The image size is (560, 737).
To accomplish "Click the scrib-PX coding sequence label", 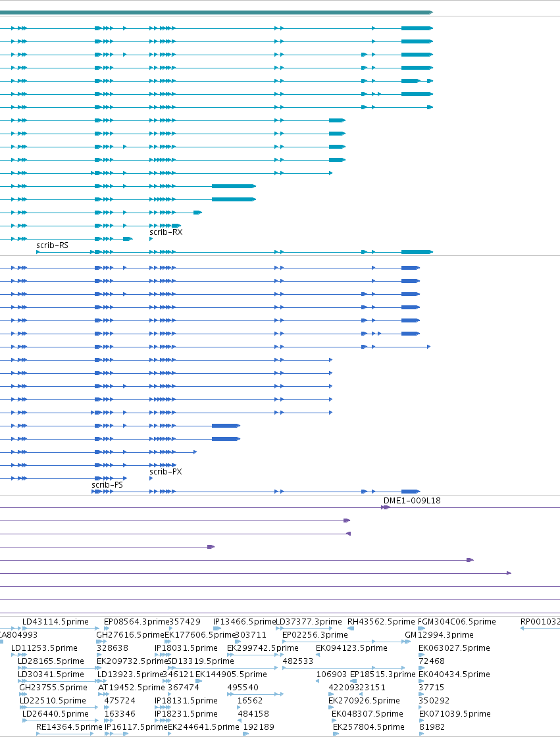I will [x=166, y=472].
